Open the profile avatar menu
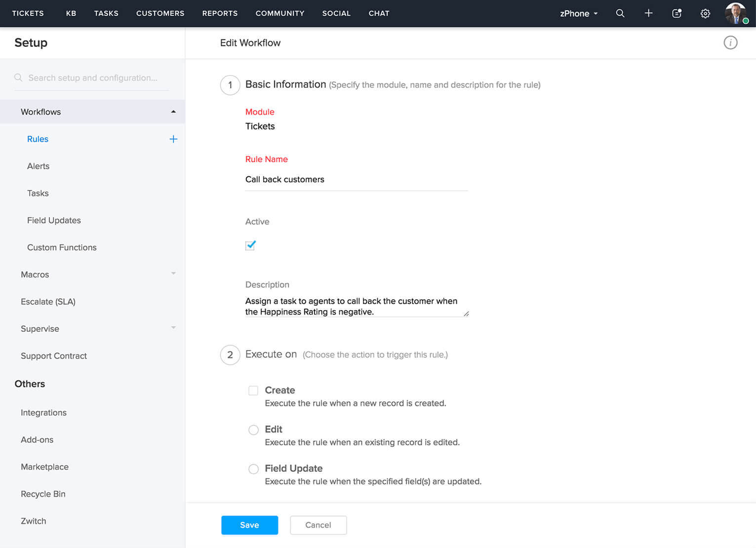Screen dimensions: 756x548 (736, 13)
